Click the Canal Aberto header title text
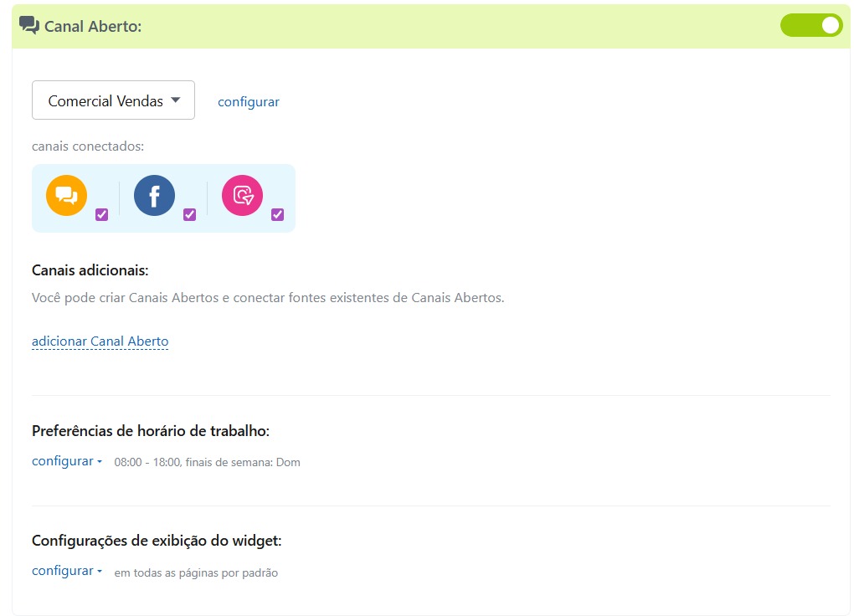The width and height of the screenshot is (854, 616). [x=93, y=27]
